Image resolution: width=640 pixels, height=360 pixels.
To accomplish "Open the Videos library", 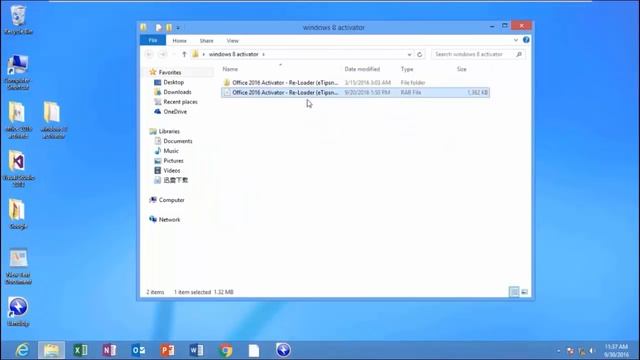I will (171, 171).
